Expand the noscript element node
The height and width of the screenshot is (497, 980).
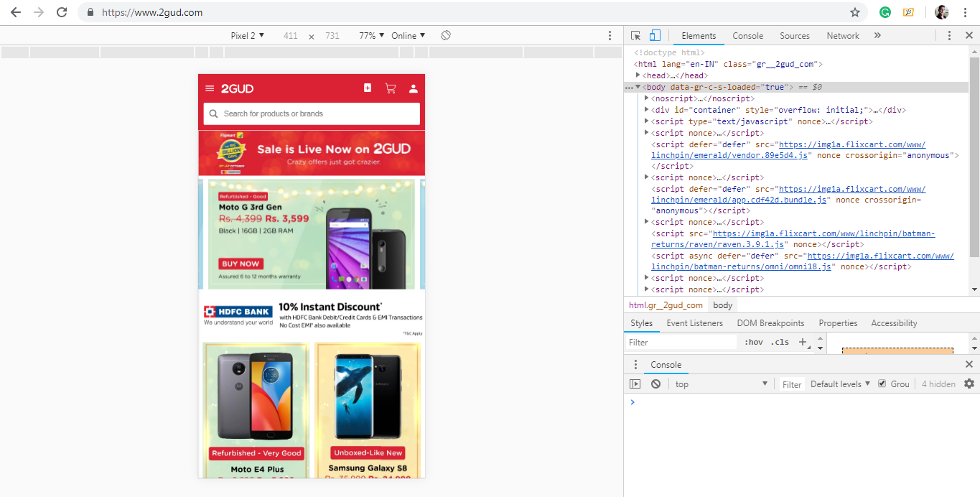pos(647,98)
